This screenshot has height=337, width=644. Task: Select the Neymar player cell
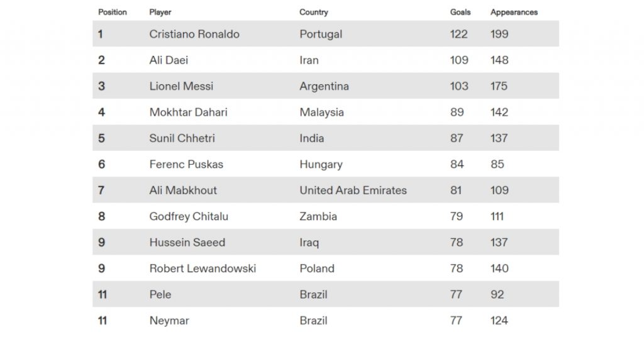click(x=169, y=321)
